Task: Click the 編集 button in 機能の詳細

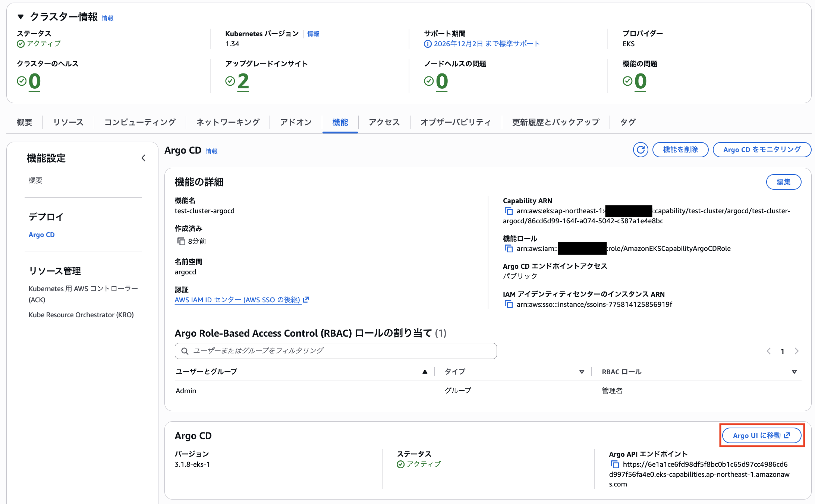Action: [x=783, y=182]
